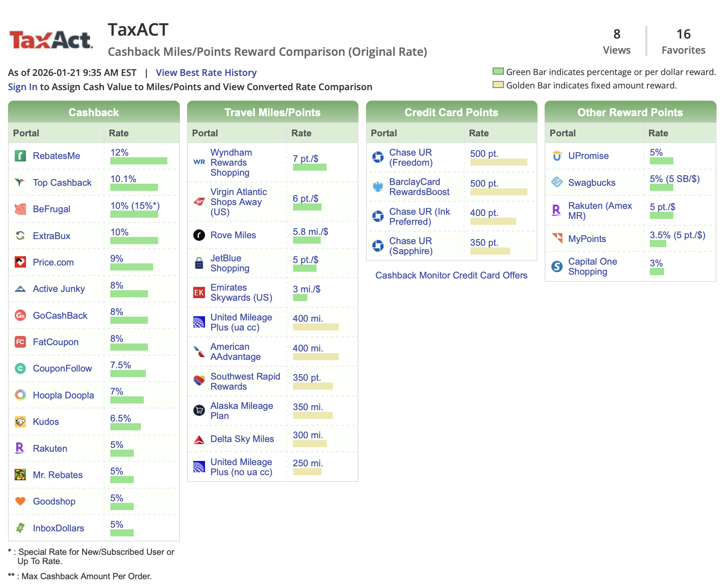
Task: Click the Wyndham Rewards WR icon
Action: click(x=199, y=162)
